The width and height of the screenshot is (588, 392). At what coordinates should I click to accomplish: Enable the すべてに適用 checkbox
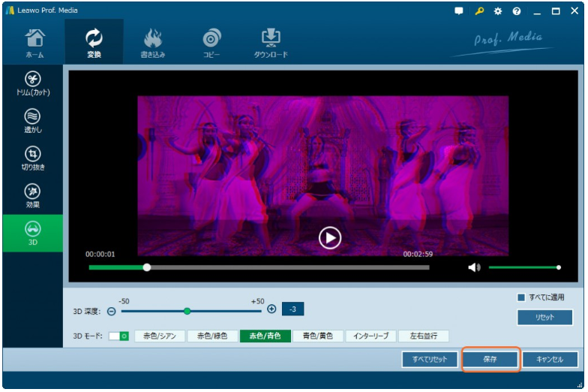(521, 297)
